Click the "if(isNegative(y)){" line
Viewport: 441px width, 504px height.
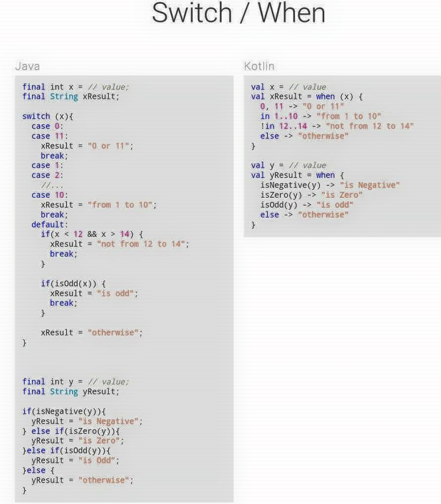[64, 412]
